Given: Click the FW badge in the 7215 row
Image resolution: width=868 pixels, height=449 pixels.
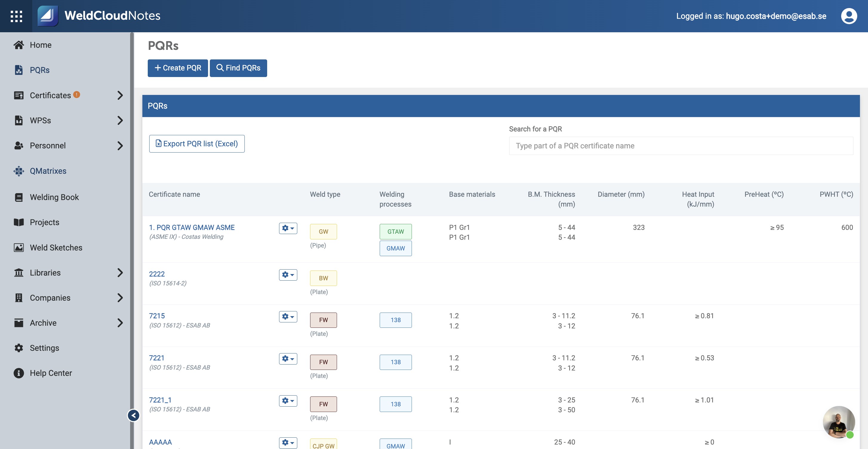Looking at the screenshot, I should coord(323,320).
